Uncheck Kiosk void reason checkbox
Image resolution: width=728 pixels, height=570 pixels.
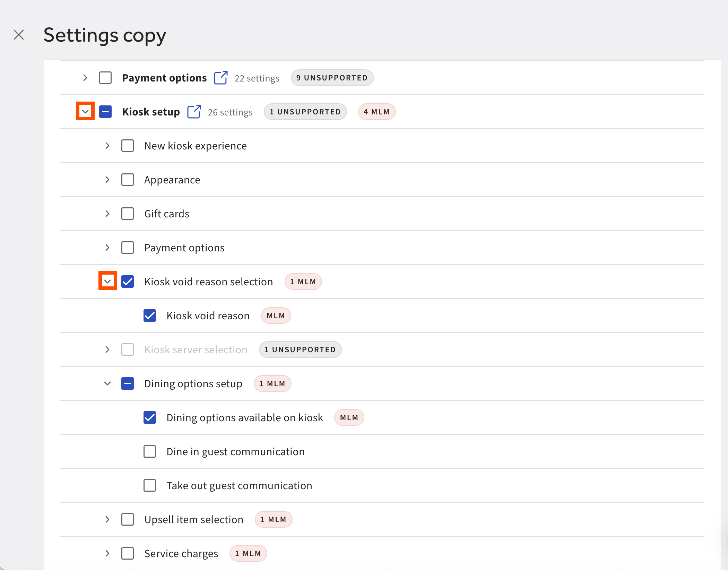150,316
